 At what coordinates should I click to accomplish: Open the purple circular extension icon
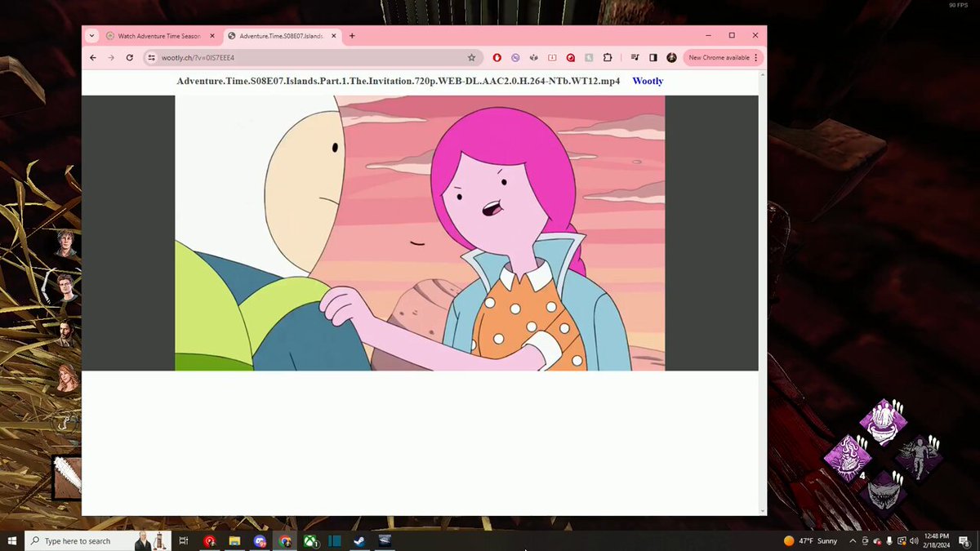tap(515, 58)
